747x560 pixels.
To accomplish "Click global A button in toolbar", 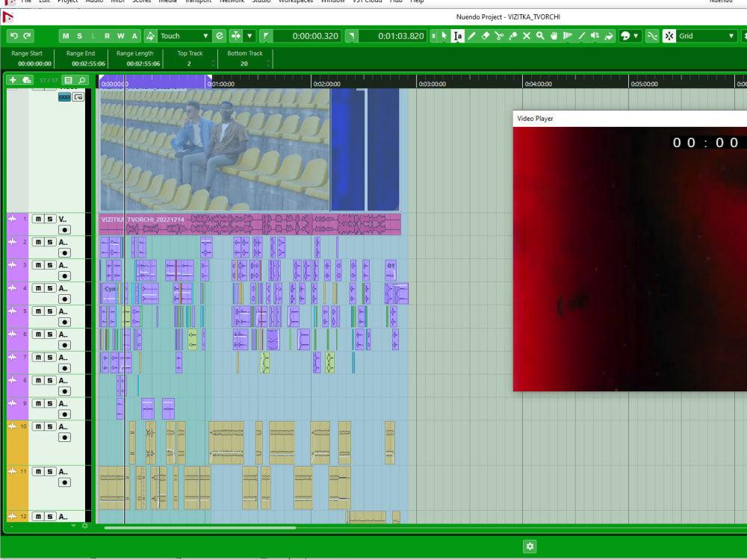I will [x=134, y=36].
